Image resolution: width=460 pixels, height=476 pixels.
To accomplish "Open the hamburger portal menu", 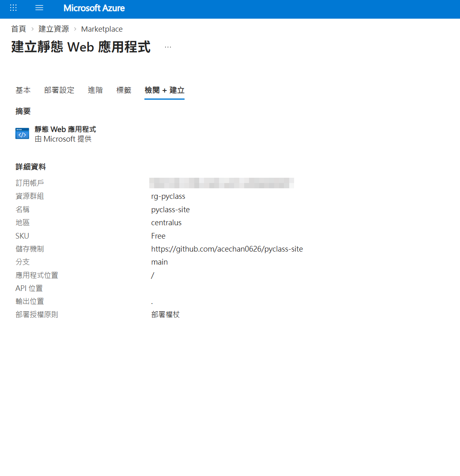I will (x=39, y=8).
